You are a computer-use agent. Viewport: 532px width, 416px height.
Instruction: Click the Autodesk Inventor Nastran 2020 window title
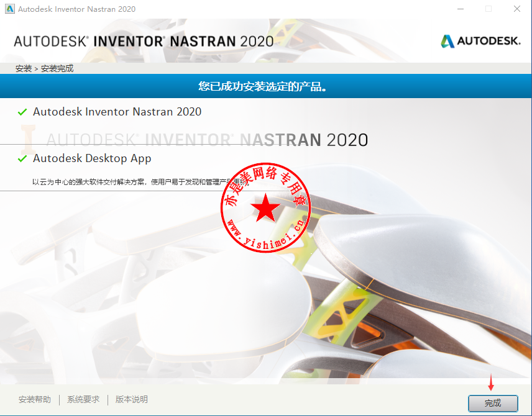[x=76, y=9]
